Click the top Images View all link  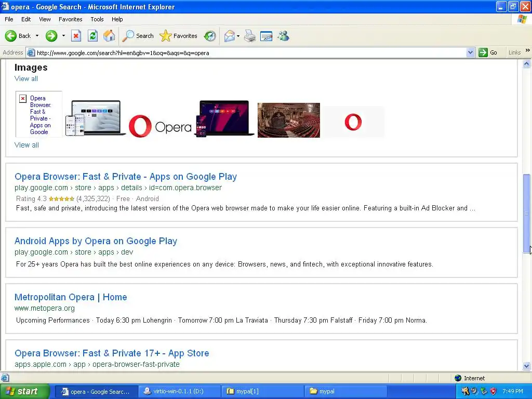[x=26, y=79]
